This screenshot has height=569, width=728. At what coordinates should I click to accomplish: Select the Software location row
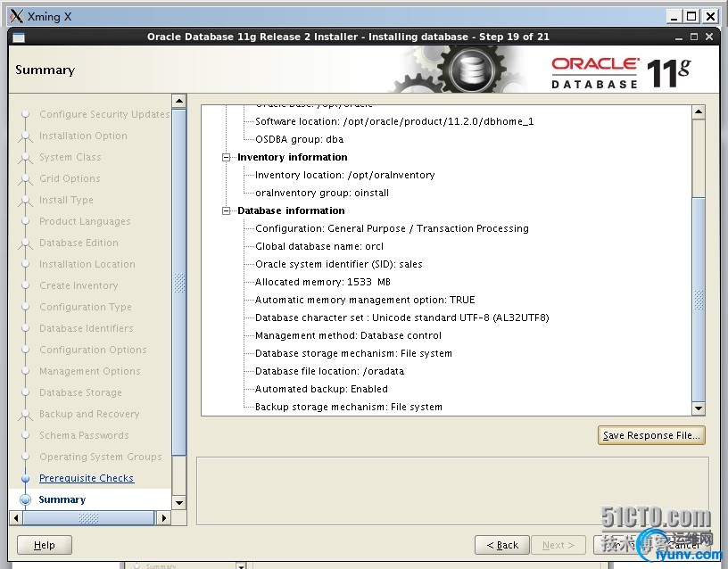pos(394,121)
